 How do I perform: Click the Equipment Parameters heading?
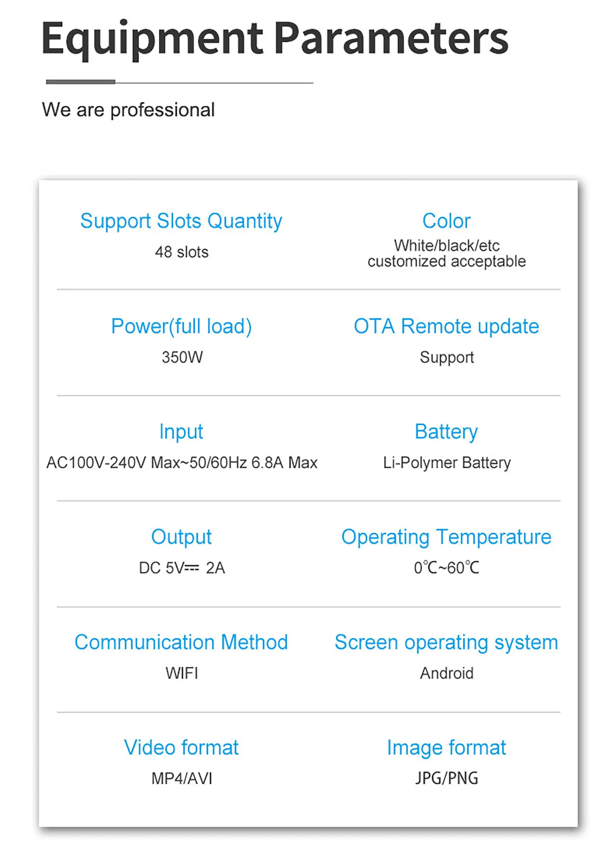[x=274, y=39]
